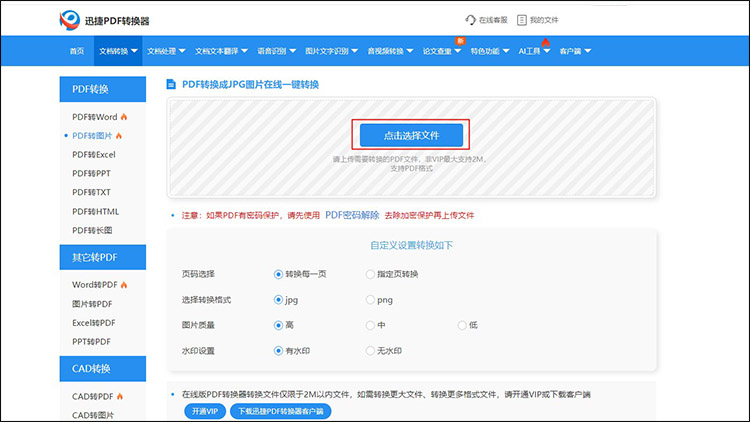Open PDF转PPT in the sidebar
The image size is (750, 422).
tap(91, 173)
